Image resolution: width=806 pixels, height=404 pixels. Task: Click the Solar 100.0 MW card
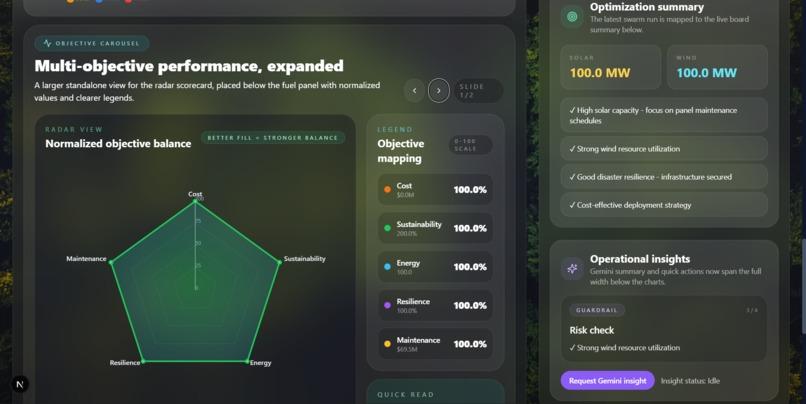(x=611, y=67)
